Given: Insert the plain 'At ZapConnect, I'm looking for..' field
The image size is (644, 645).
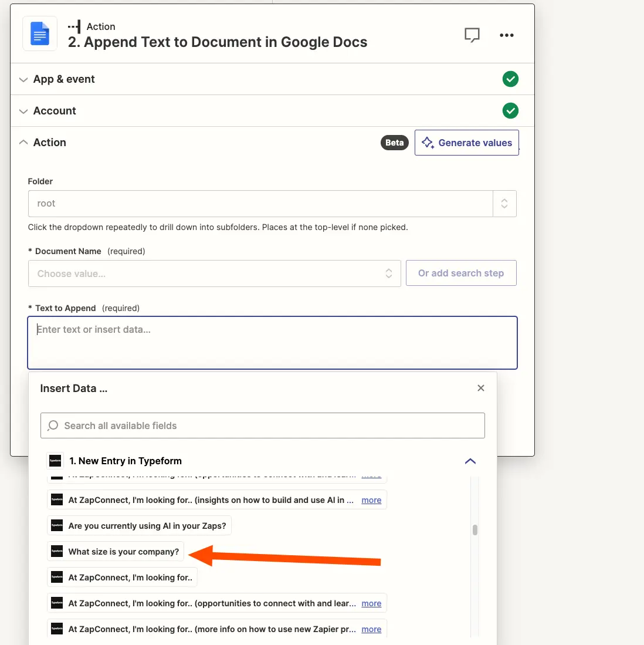Looking at the screenshot, I should point(122,577).
